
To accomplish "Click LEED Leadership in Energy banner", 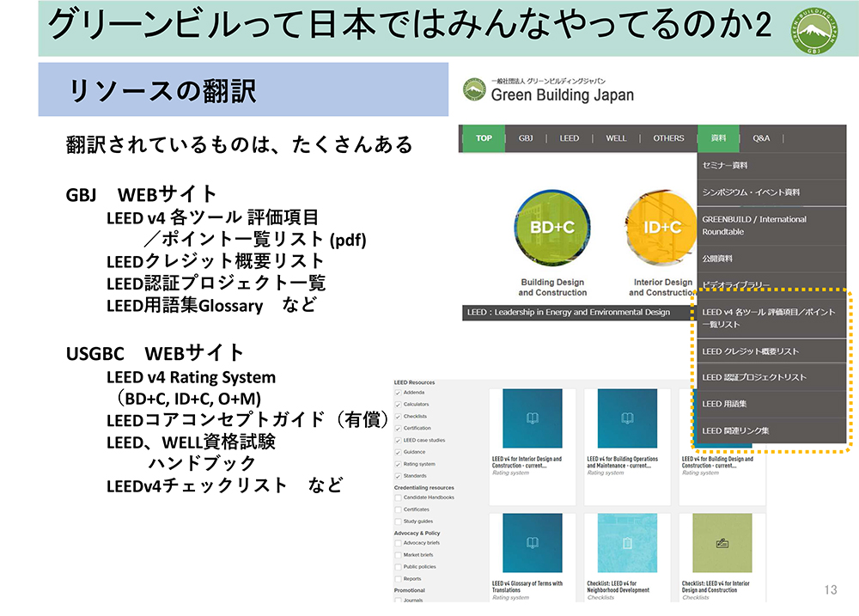I will (x=578, y=313).
